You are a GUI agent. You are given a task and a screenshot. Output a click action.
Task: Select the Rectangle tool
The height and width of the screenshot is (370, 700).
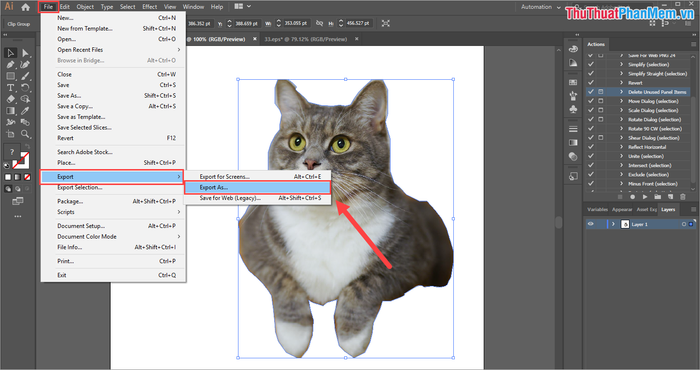point(10,76)
